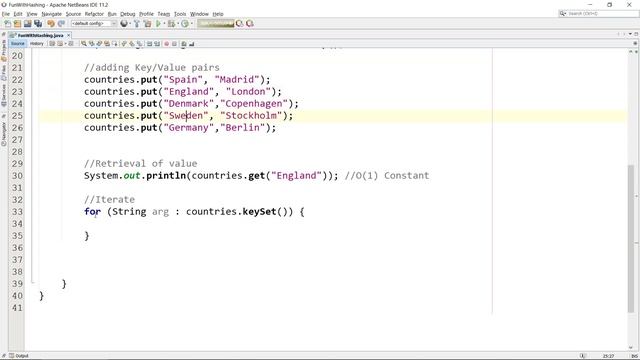
Task: Open the search magnifier dropdown
Action: [563, 13]
